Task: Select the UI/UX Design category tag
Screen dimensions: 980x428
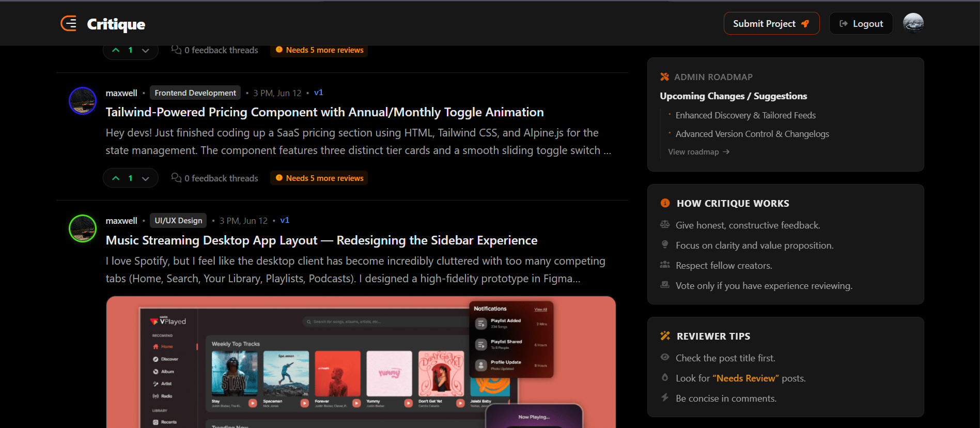Action: click(178, 220)
